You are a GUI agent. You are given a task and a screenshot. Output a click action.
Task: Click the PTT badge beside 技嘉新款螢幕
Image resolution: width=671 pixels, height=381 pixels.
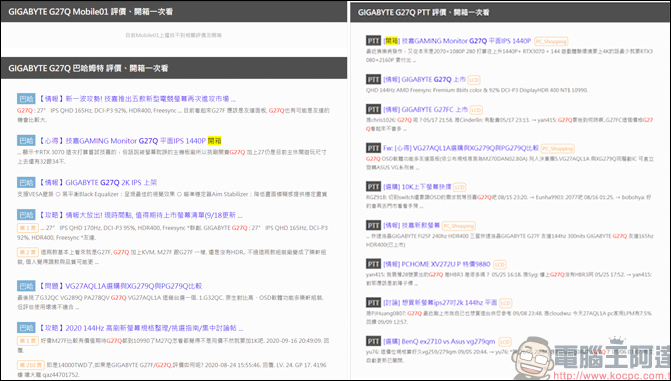click(x=373, y=225)
